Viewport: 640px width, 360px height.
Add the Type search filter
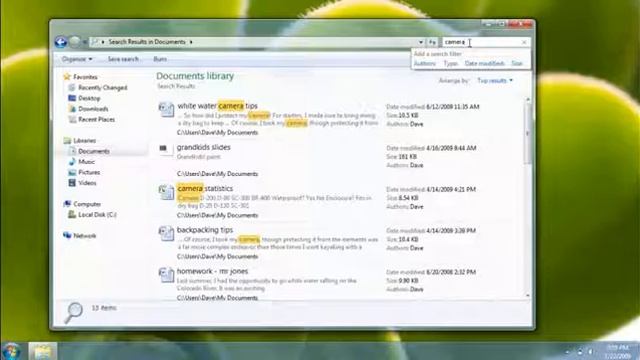[451, 63]
